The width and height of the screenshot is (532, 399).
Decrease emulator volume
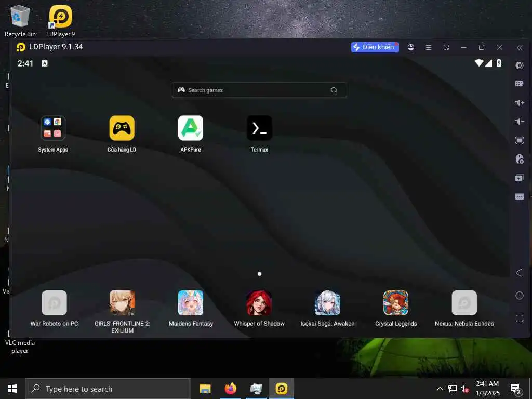tap(520, 122)
